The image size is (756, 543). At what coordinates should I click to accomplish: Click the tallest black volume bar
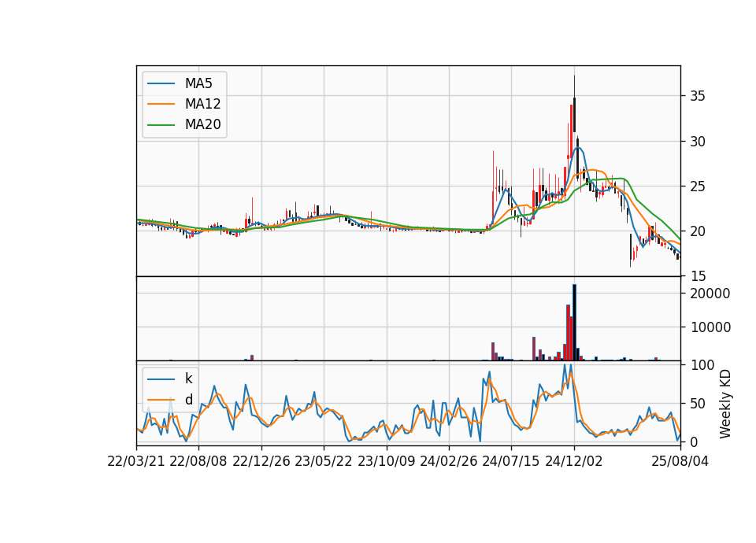pos(574,323)
